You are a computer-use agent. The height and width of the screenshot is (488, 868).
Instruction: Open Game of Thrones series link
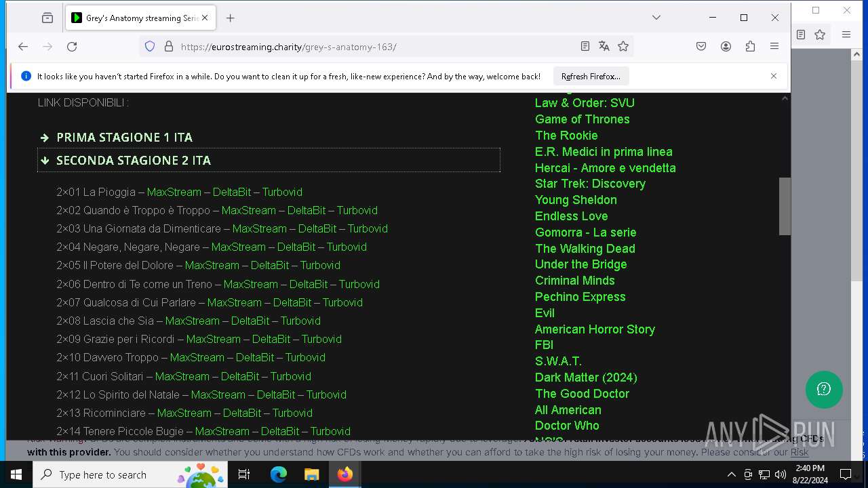tap(582, 119)
